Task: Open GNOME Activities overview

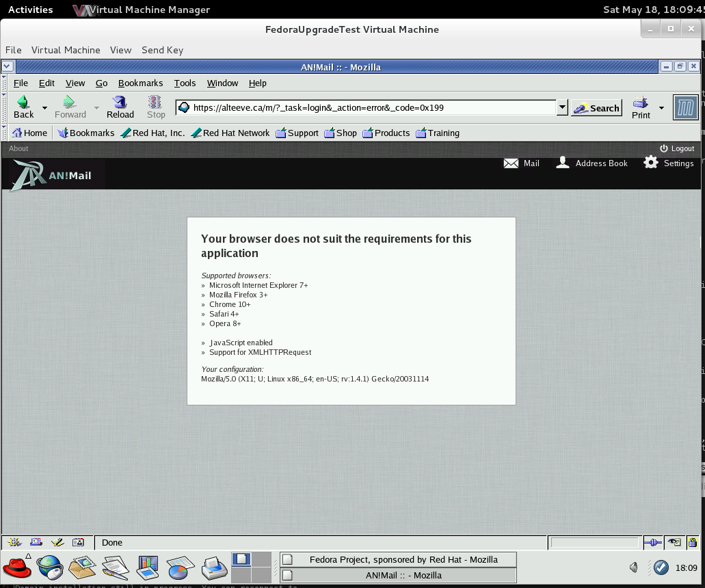Action: point(30,10)
